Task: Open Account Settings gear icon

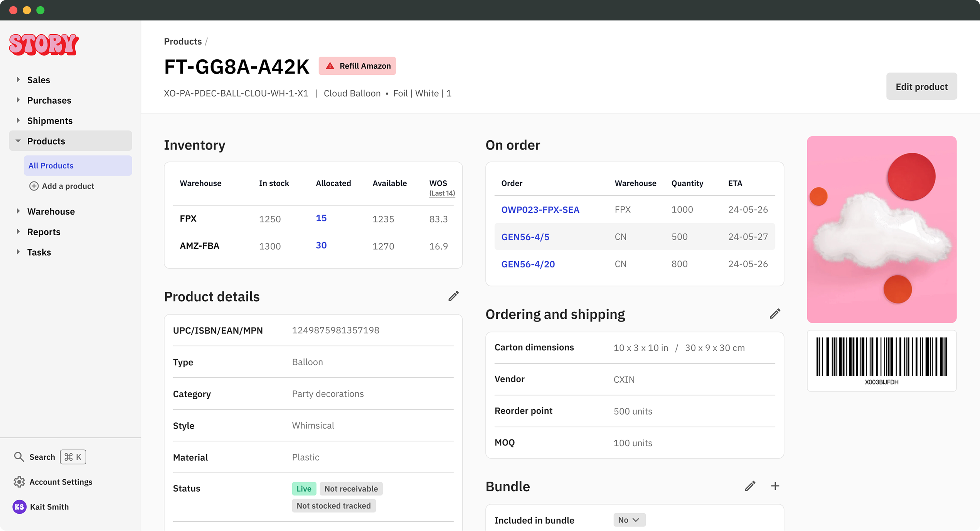Action: click(19, 482)
